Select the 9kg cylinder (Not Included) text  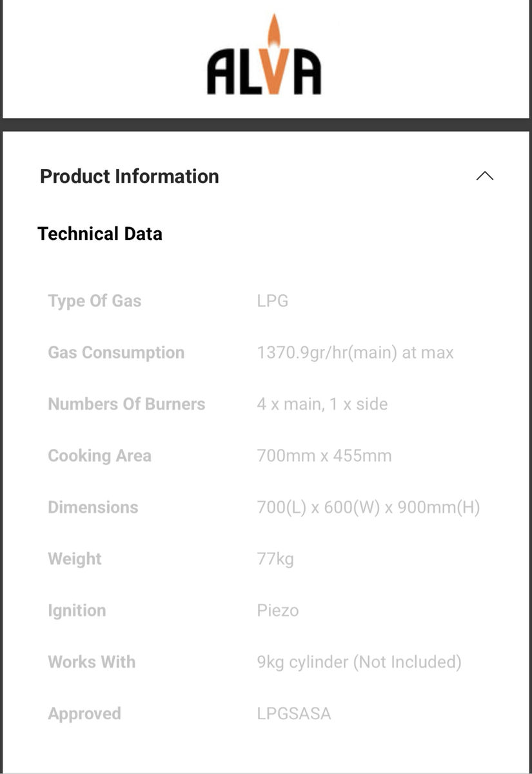pyautogui.click(x=359, y=662)
